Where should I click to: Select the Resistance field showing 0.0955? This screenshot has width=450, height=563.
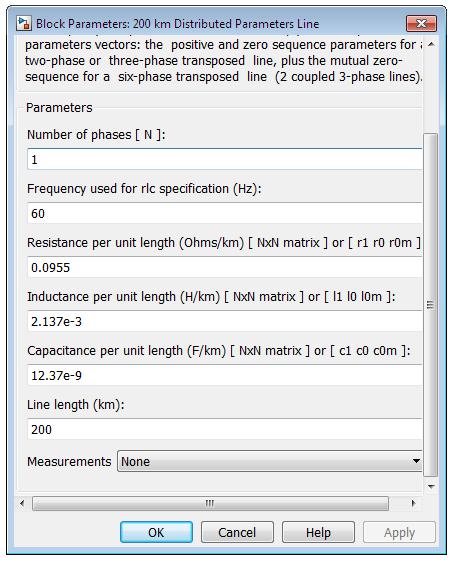(225, 267)
